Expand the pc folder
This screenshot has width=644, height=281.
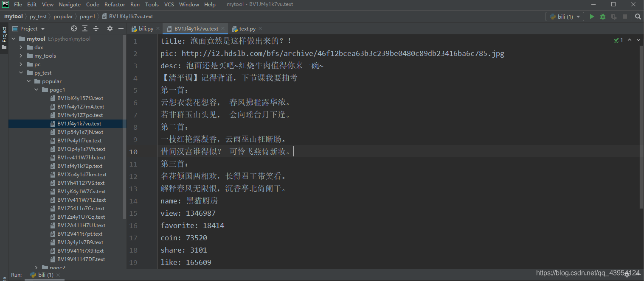[x=21, y=64]
